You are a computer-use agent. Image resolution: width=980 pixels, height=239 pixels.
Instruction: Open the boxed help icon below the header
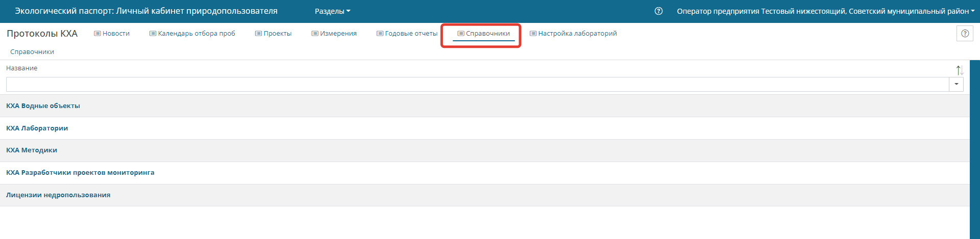point(964,34)
